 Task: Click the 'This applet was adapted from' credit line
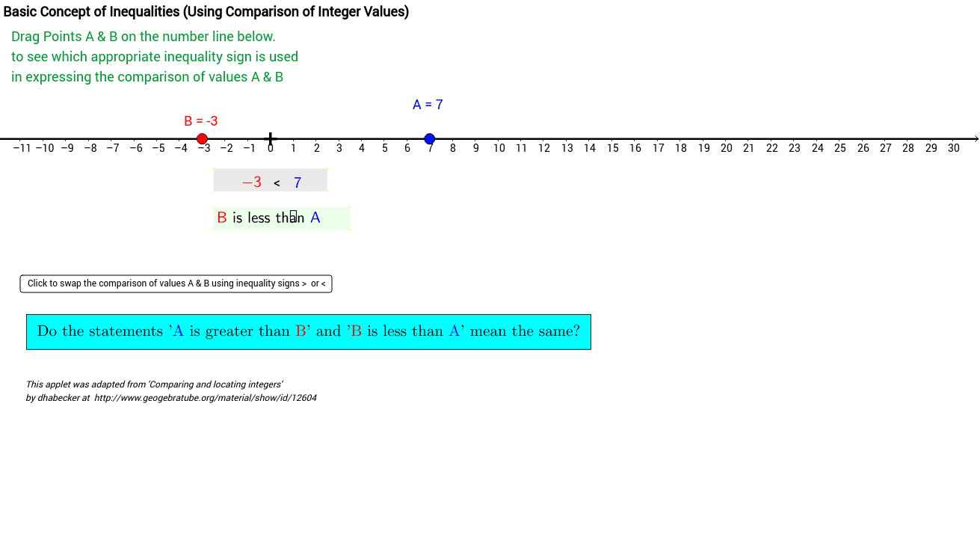click(x=154, y=384)
